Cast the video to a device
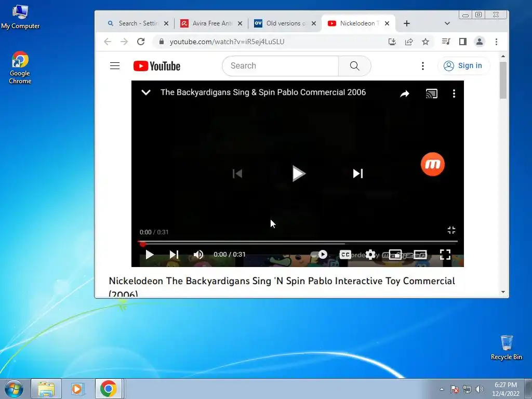The width and height of the screenshot is (532, 399). pos(432,94)
